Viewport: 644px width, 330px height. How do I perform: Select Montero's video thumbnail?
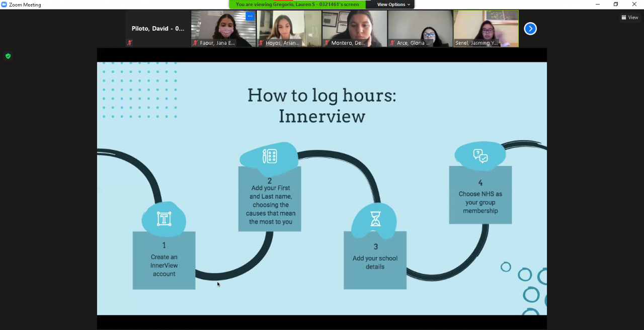(355, 29)
